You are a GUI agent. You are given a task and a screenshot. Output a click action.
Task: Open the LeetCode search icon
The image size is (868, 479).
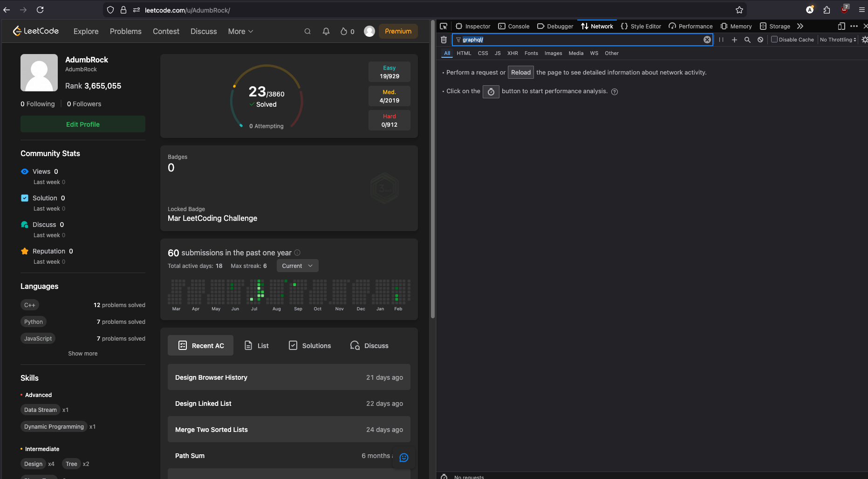pos(308,31)
